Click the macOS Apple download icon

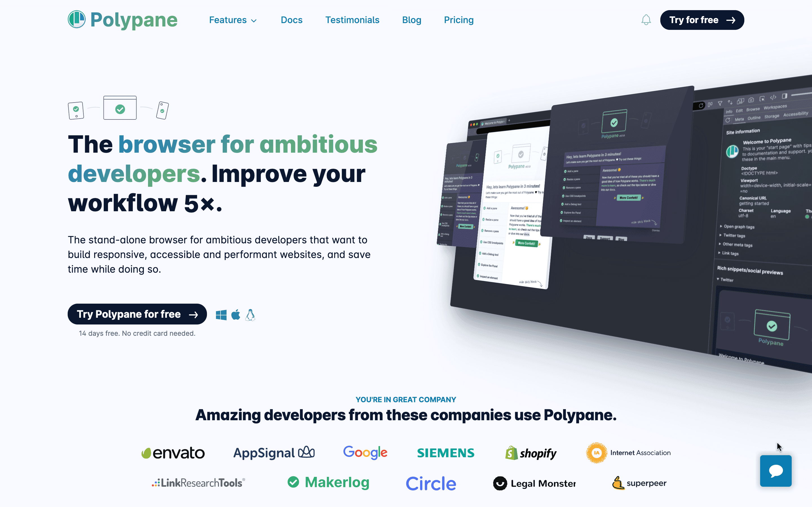pyautogui.click(x=236, y=315)
